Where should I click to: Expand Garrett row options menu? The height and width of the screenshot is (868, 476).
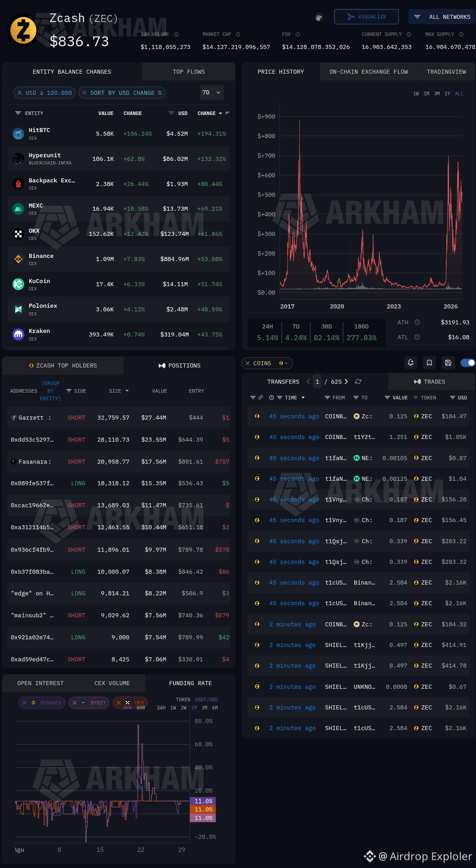tap(50, 418)
